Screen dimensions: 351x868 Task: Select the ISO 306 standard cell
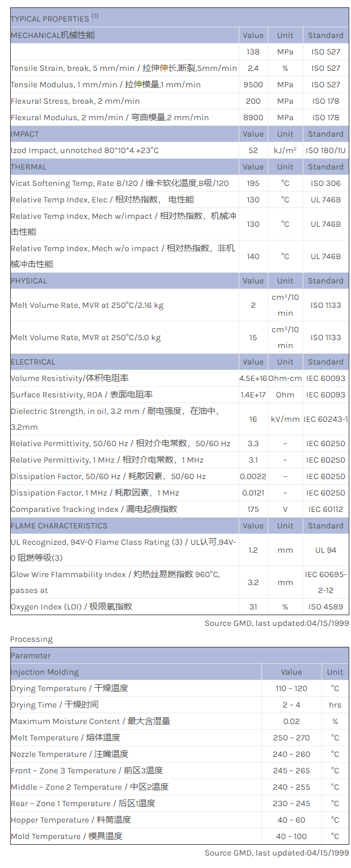click(x=325, y=183)
